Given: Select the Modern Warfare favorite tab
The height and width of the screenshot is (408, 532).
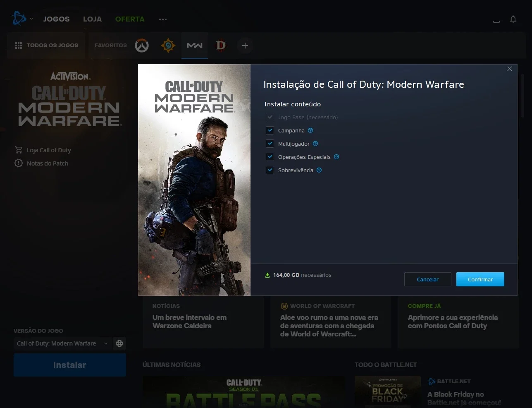Looking at the screenshot, I should [195, 46].
